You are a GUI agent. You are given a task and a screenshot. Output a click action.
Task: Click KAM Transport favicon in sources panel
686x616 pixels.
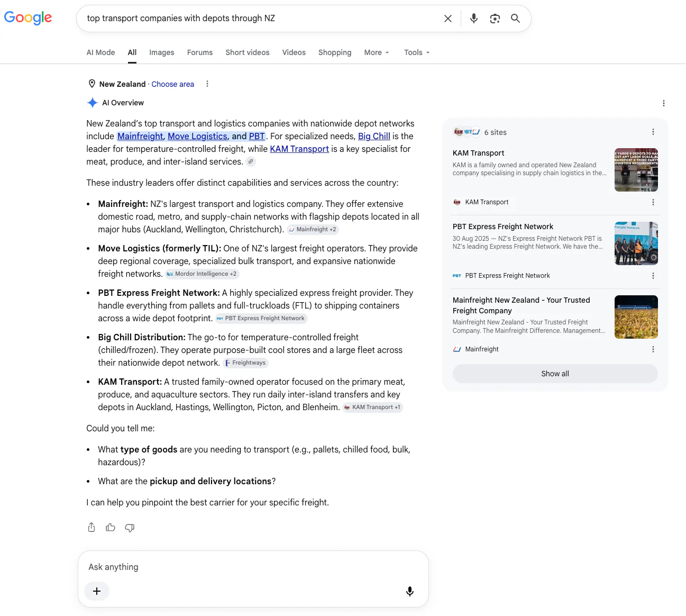[457, 202]
